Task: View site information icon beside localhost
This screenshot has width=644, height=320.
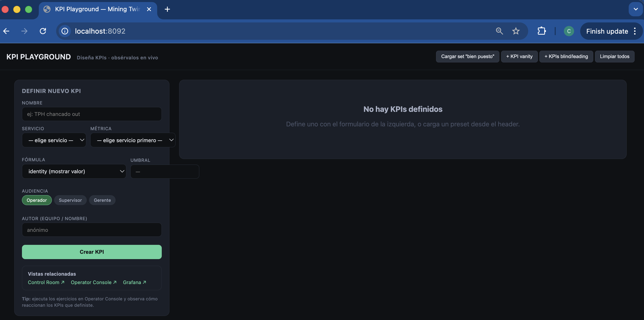Action: pyautogui.click(x=65, y=31)
